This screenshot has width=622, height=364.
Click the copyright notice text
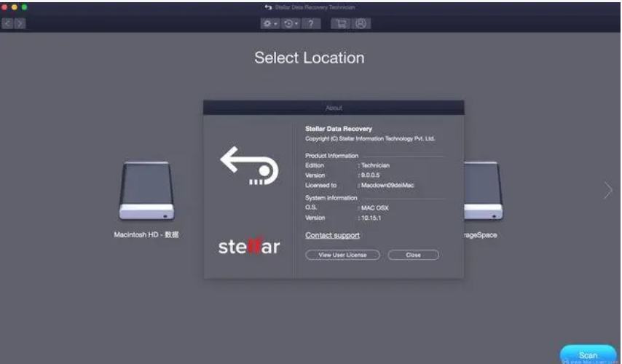(x=370, y=138)
